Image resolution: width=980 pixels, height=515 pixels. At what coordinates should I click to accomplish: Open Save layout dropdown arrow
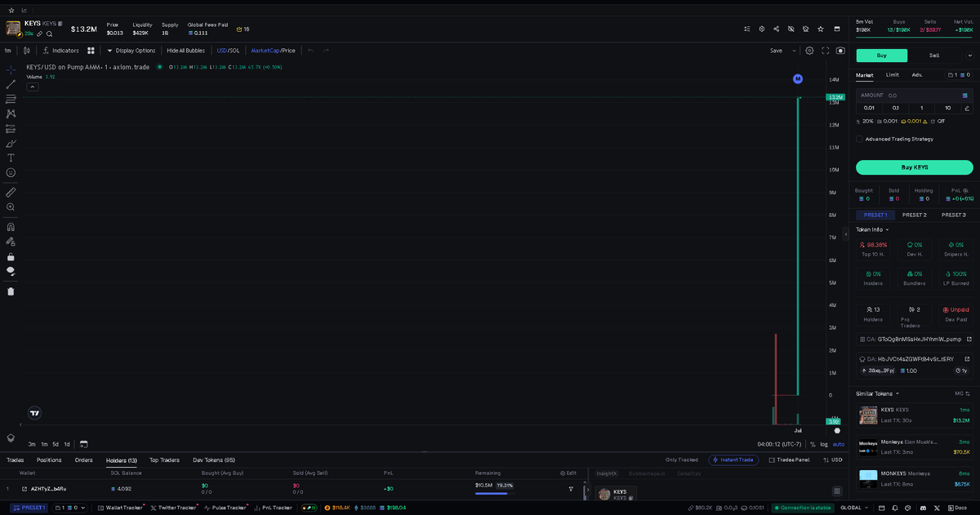794,51
